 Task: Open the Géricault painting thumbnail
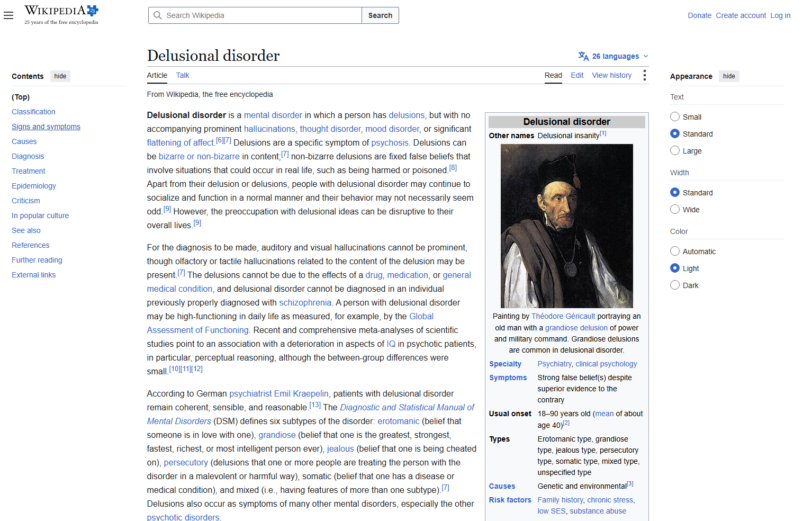point(567,226)
